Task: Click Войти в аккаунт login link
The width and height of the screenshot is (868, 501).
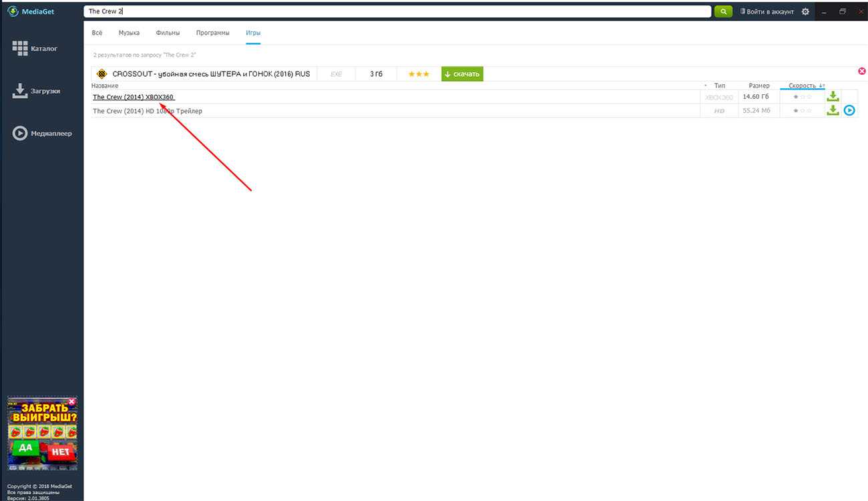Action: [767, 11]
